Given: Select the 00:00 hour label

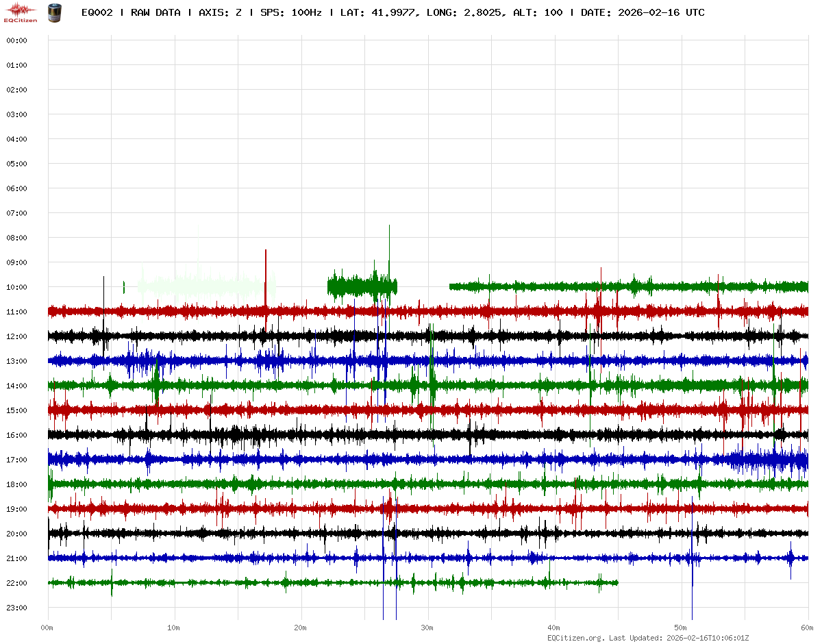Looking at the screenshot, I should point(16,40).
